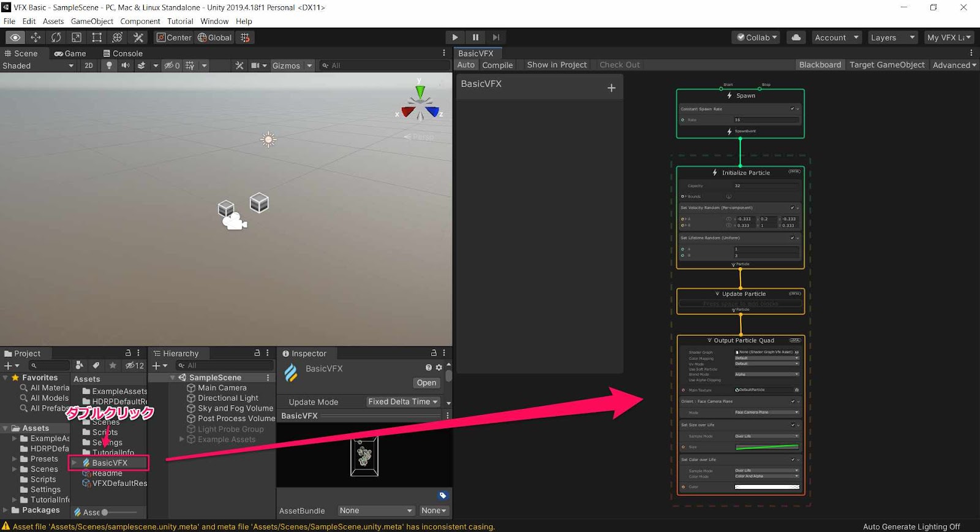Open the Hierarchy panel options menu

coord(267,353)
